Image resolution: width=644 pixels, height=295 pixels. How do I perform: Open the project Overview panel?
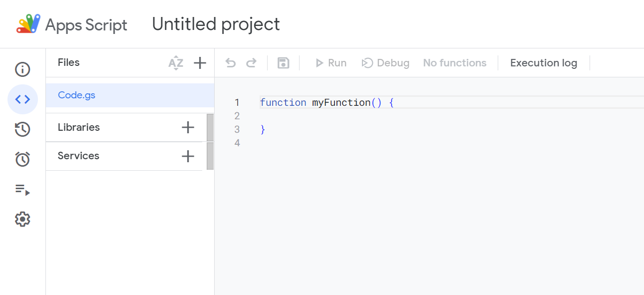point(22,69)
